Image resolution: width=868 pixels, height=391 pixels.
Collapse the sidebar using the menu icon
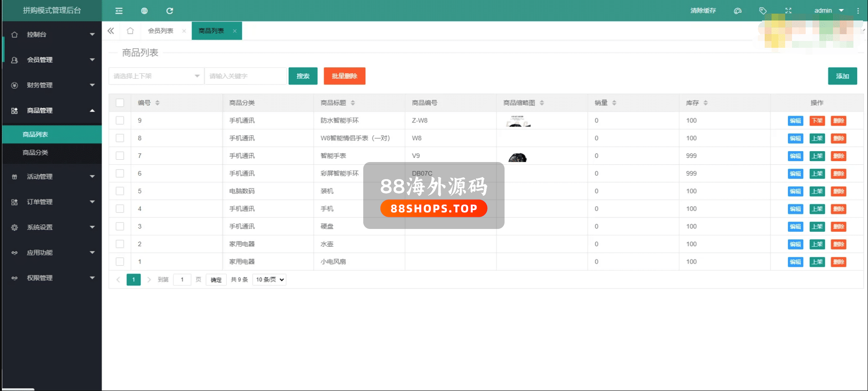coord(119,11)
